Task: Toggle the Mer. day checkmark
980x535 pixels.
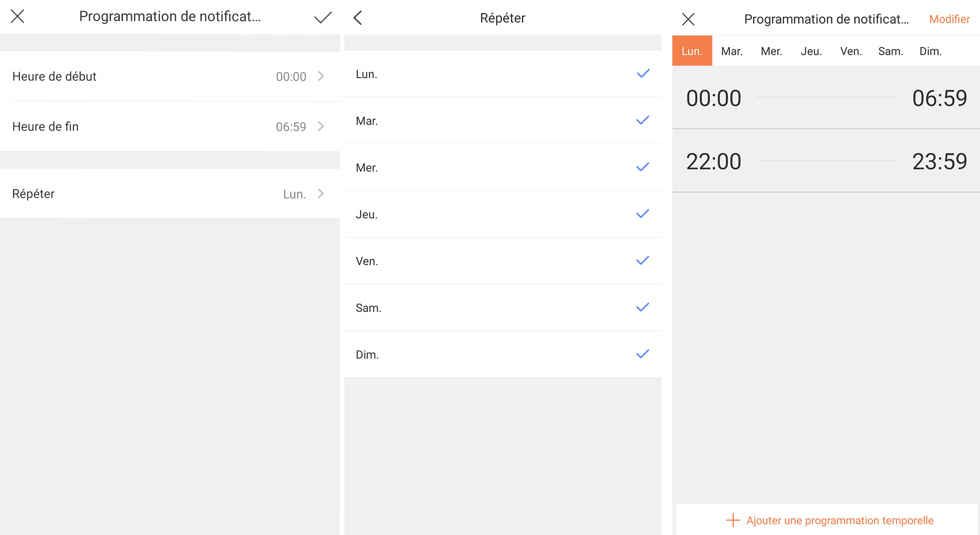Action: 642,167
